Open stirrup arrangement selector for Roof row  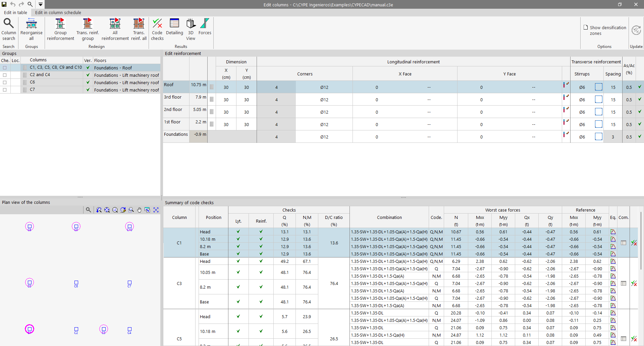coord(598,87)
